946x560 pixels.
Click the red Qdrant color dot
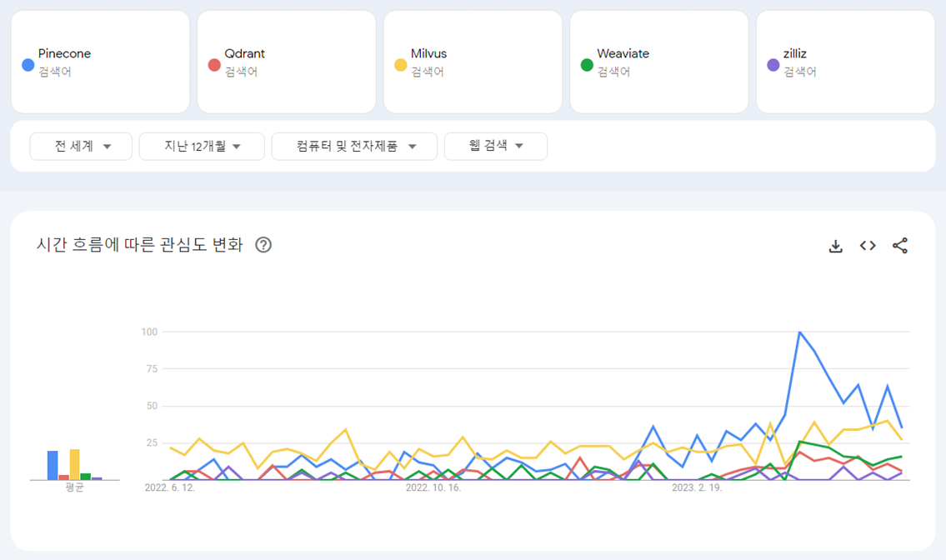214,64
